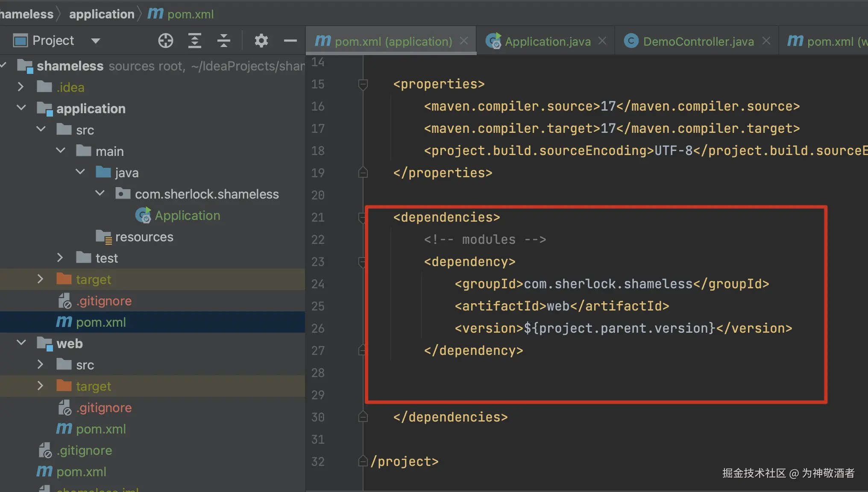Expand the .idea folder
The height and width of the screenshot is (492, 868).
tap(21, 87)
